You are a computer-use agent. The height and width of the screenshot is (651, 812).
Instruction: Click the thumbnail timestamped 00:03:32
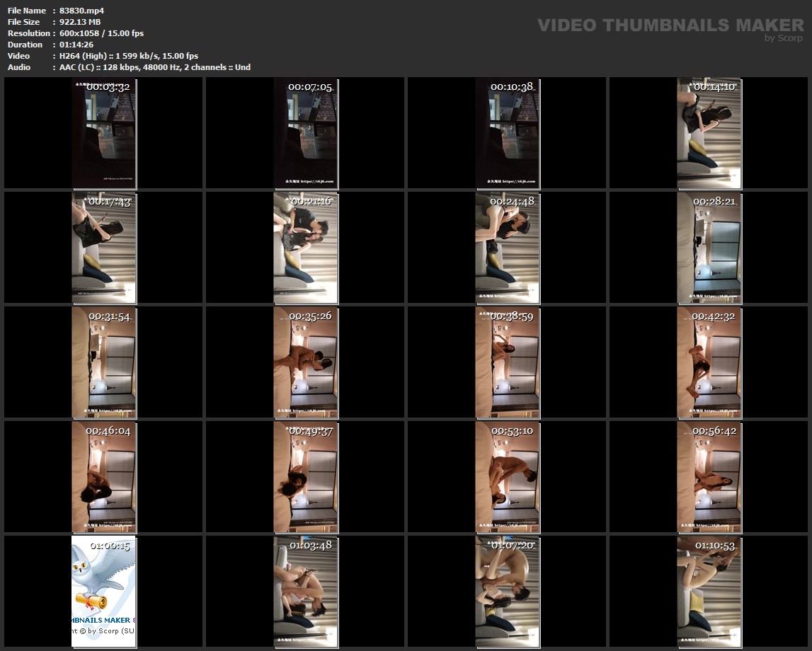(103, 133)
